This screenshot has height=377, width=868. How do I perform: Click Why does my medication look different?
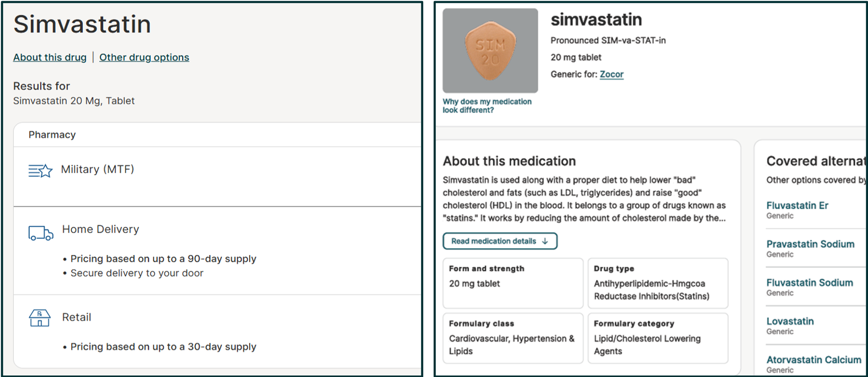487,106
